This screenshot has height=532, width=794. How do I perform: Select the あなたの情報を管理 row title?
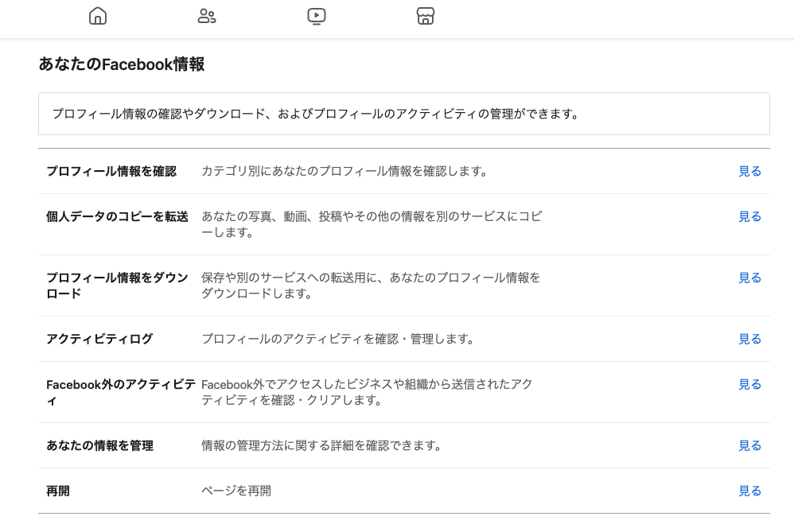[99, 446]
